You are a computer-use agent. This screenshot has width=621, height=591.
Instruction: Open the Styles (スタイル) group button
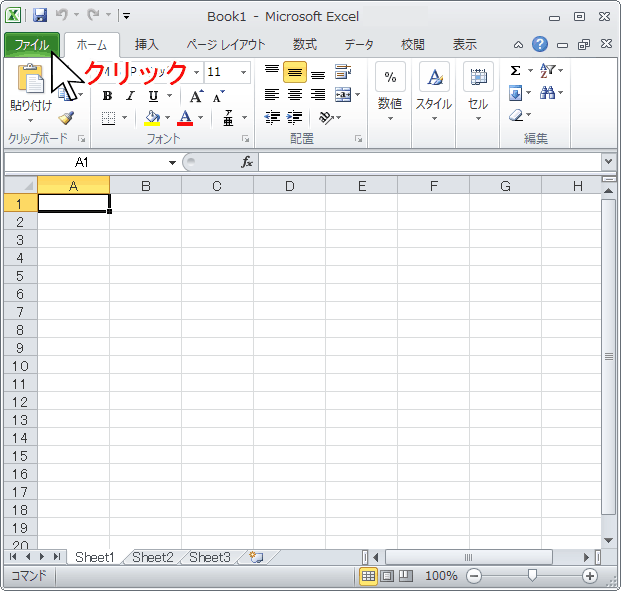click(434, 93)
